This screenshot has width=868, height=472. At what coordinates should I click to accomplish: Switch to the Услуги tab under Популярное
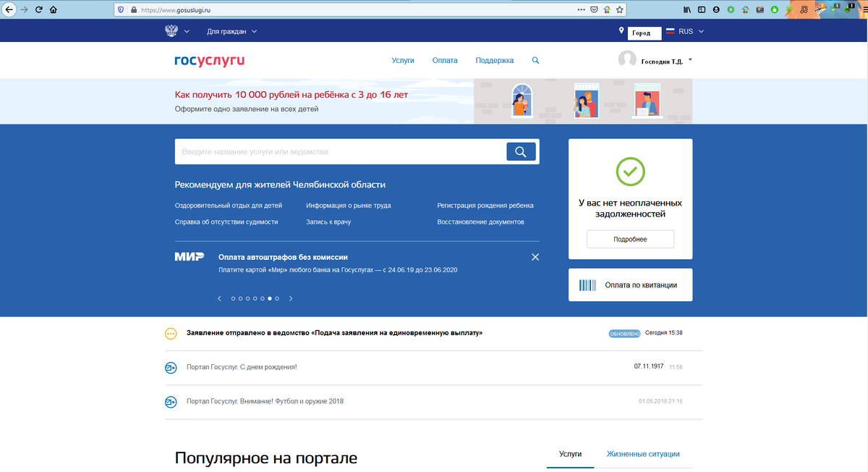570,454
